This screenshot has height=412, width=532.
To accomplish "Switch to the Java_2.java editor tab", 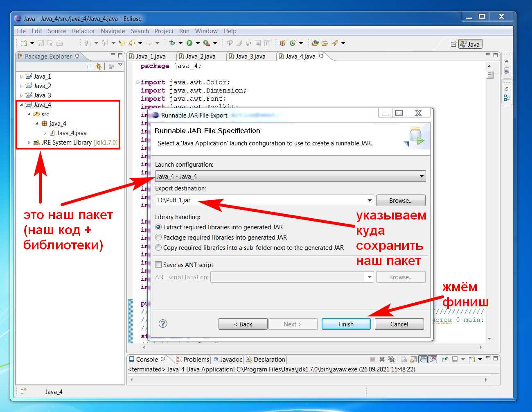I will tap(200, 57).
